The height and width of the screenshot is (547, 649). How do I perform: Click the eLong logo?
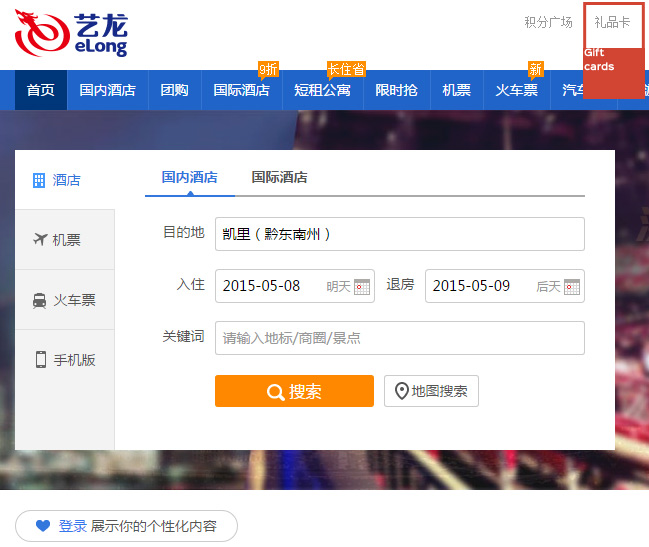[x=71, y=34]
